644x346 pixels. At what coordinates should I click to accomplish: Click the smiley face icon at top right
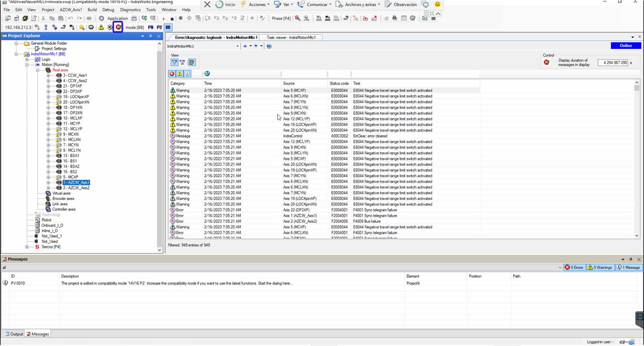pyautogui.click(x=438, y=4)
